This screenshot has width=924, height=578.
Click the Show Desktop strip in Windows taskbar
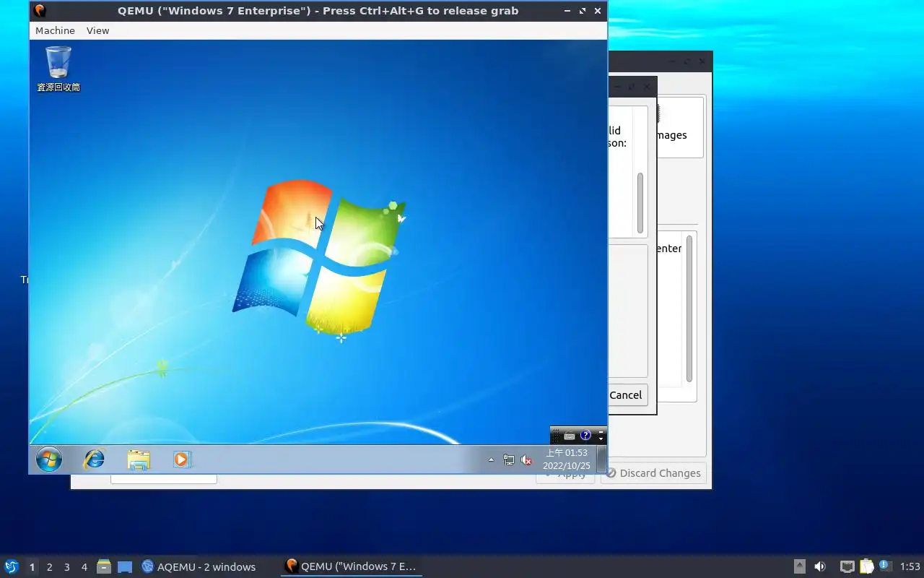pyautogui.click(x=601, y=460)
